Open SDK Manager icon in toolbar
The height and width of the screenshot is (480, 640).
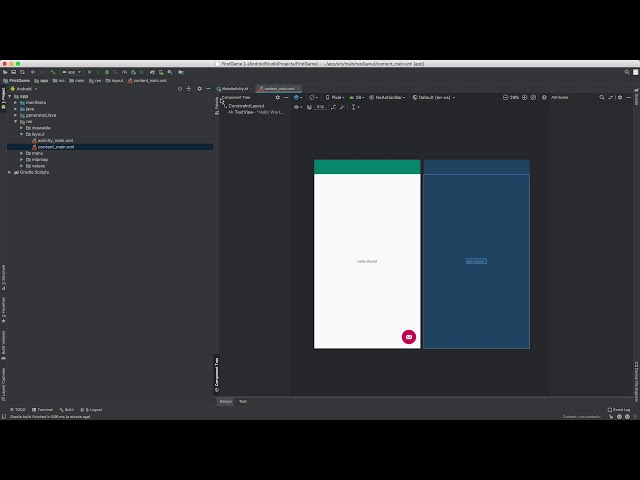pyautogui.click(x=170, y=72)
